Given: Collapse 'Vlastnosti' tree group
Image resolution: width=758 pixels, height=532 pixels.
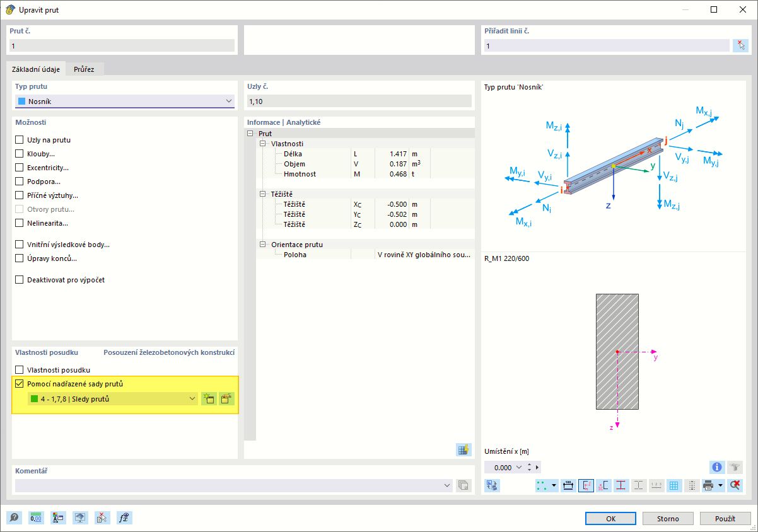Looking at the screenshot, I should 263,144.
